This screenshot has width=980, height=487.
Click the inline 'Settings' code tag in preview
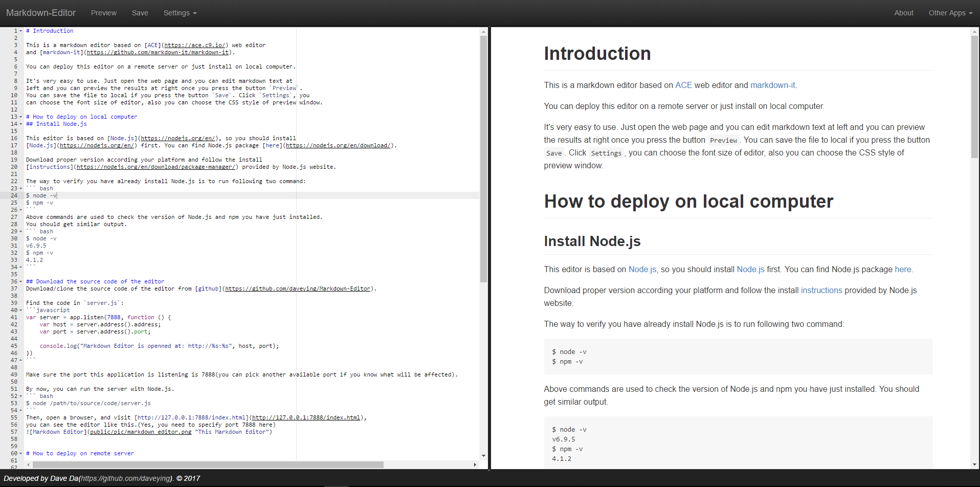tap(606, 153)
